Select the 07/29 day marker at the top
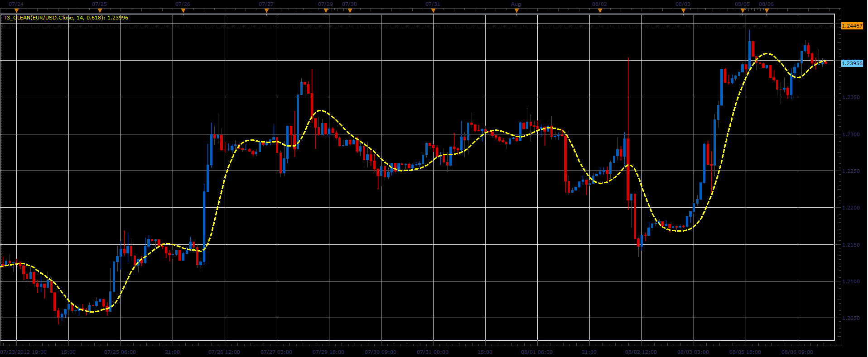This screenshot has height=357, width=868. [x=325, y=4]
